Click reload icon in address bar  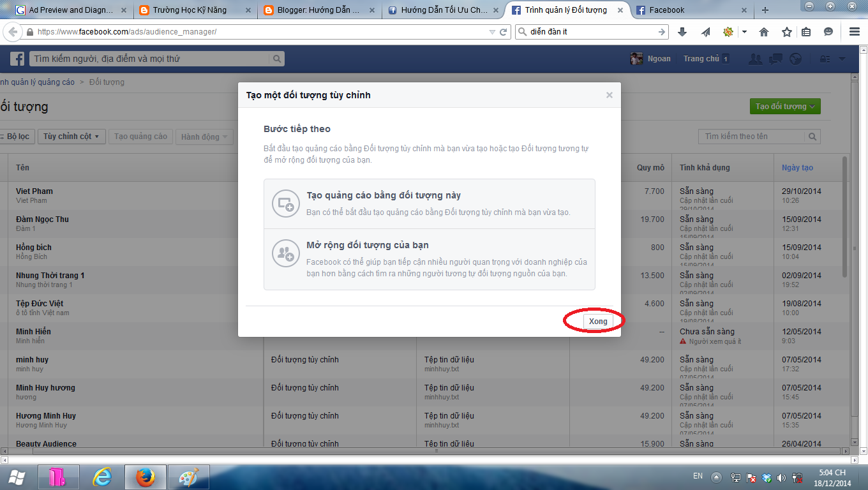pos(503,32)
